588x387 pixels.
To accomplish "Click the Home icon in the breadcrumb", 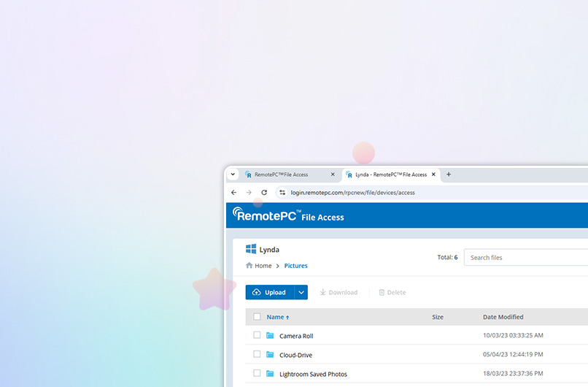I will coord(249,265).
